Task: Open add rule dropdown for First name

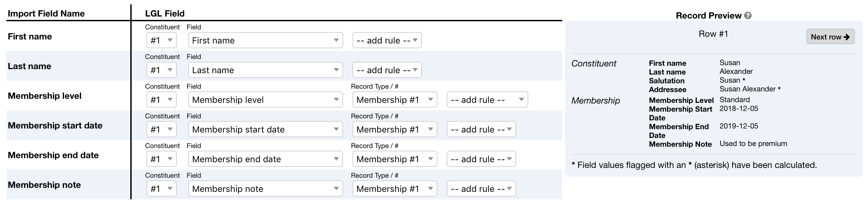Action: (387, 40)
